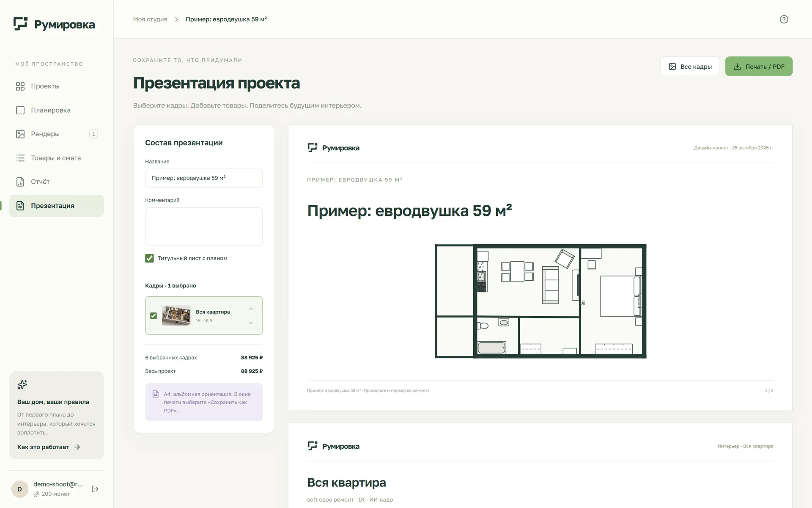This screenshot has width=812, height=508.
Task: Open the Как это работает link
Action: (49, 447)
